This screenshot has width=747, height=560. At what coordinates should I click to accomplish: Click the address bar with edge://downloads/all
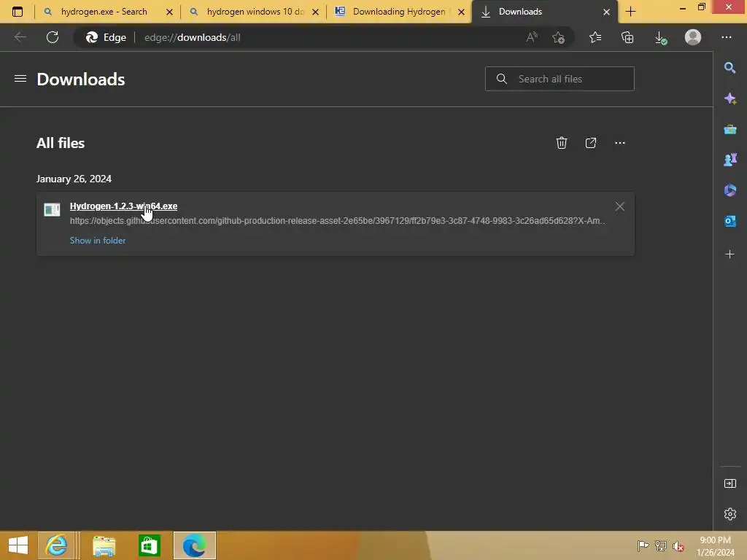pos(324,37)
